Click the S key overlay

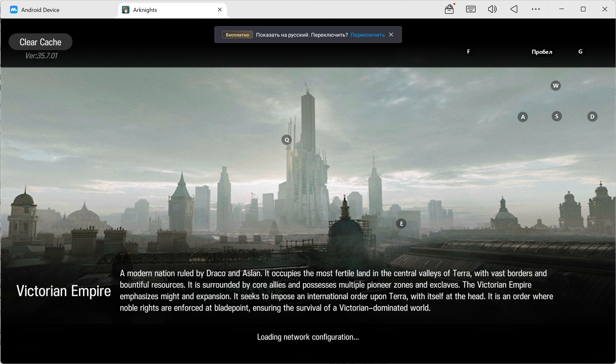click(556, 116)
